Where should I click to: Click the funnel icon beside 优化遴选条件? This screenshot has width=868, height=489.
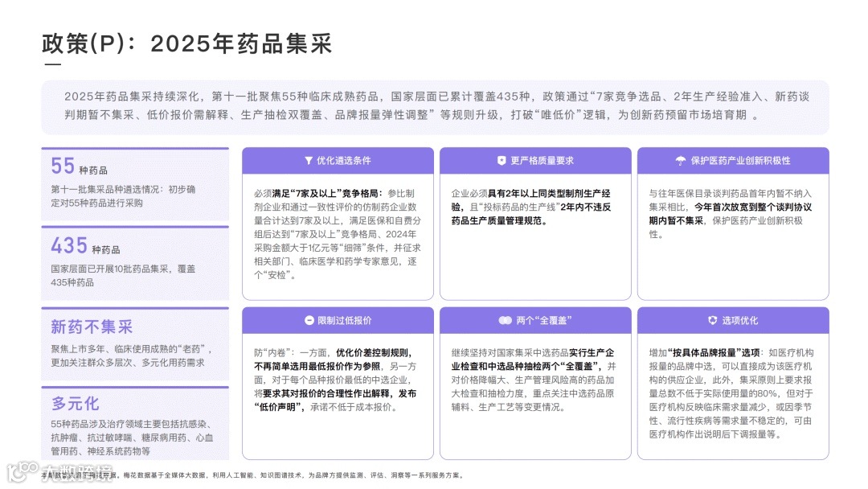(309, 161)
